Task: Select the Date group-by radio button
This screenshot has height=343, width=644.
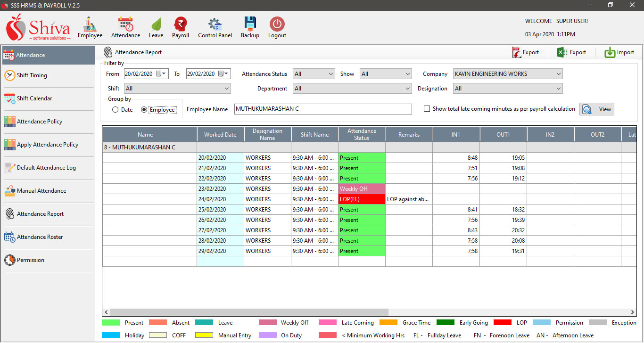Action: (116, 110)
